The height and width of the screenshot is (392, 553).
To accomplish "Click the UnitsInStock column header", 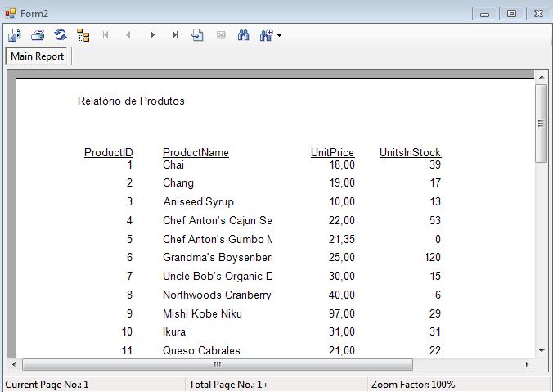I will click(410, 153).
